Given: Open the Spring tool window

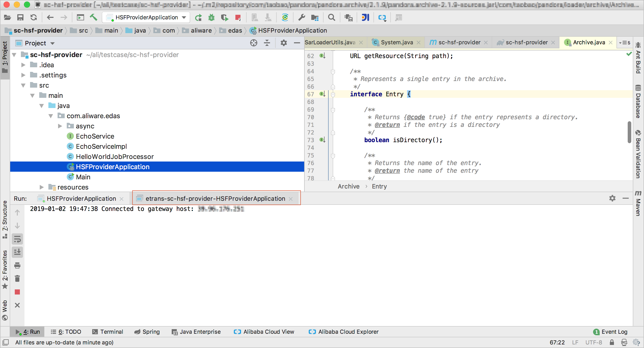Looking at the screenshot, I should coord(147,332).
